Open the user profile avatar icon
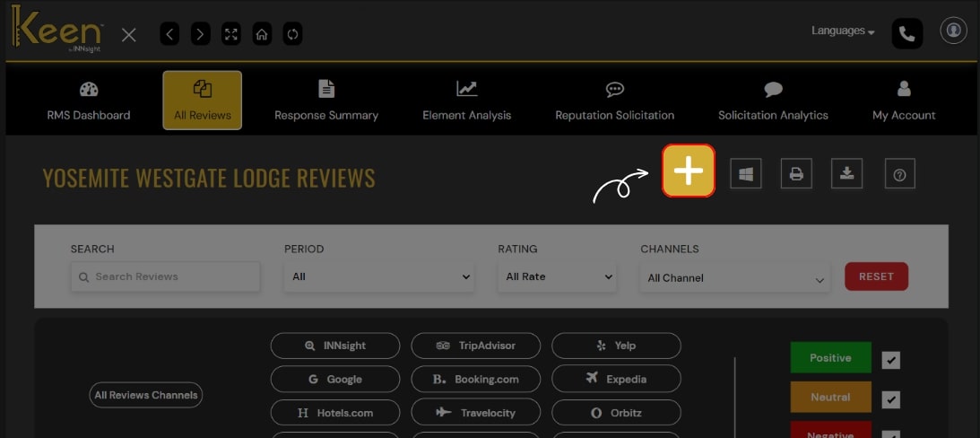Screen dimensions: 980x438 pyautogui.click(x=953, y=30)
